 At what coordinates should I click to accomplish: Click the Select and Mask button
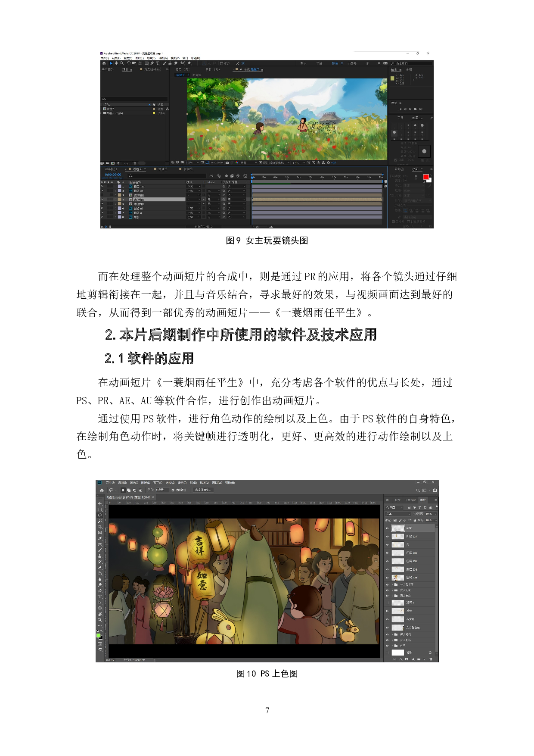[x=203, y=490]
